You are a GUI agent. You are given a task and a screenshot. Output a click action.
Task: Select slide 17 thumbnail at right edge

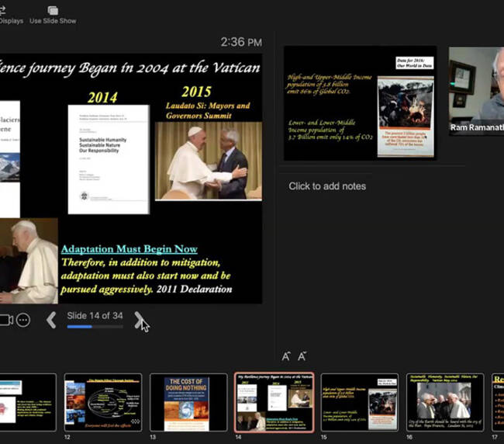tap(498, 402)
